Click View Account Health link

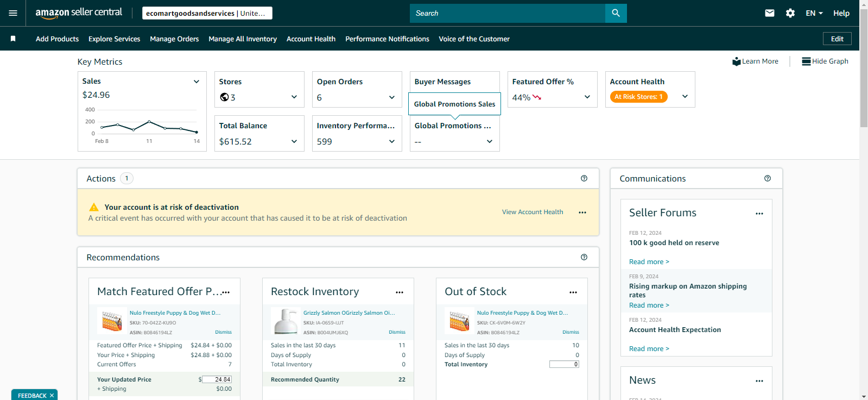(x=533, y=212)
